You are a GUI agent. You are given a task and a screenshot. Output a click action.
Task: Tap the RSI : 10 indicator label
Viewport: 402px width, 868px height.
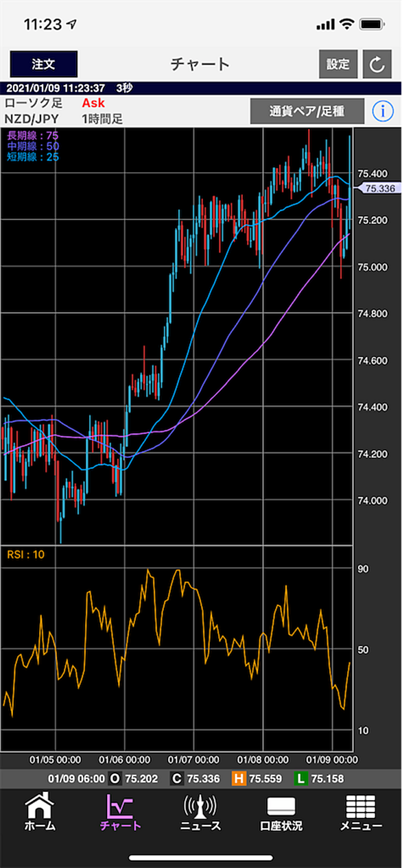click(25, 554)
